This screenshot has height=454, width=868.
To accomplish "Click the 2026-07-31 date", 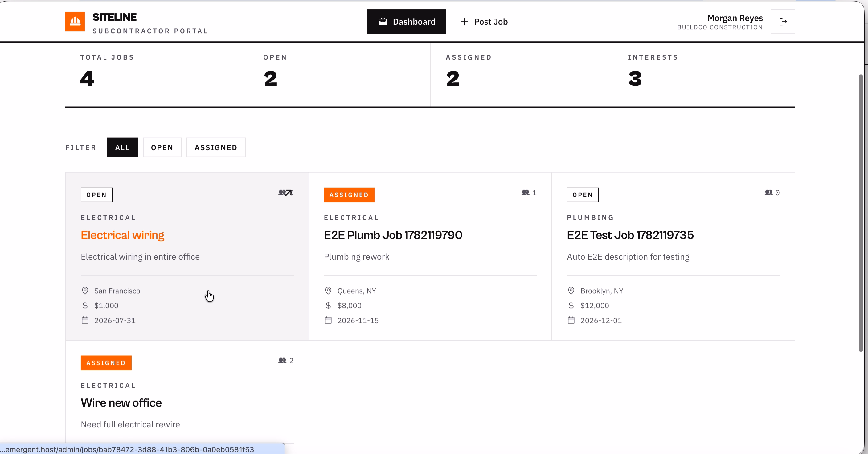I will coord(115,320).
